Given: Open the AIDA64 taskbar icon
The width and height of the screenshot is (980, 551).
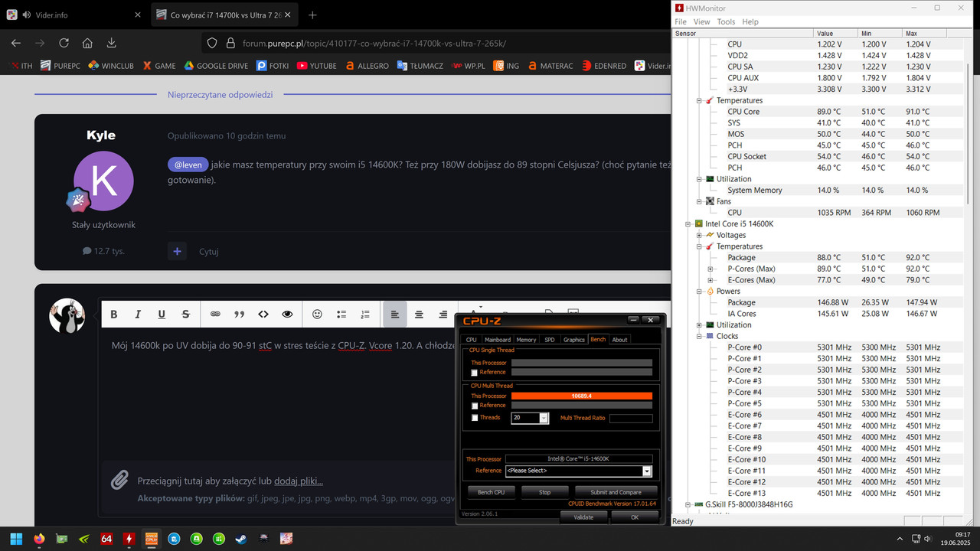Looking at the screenshot, I should tap(106, 539).
